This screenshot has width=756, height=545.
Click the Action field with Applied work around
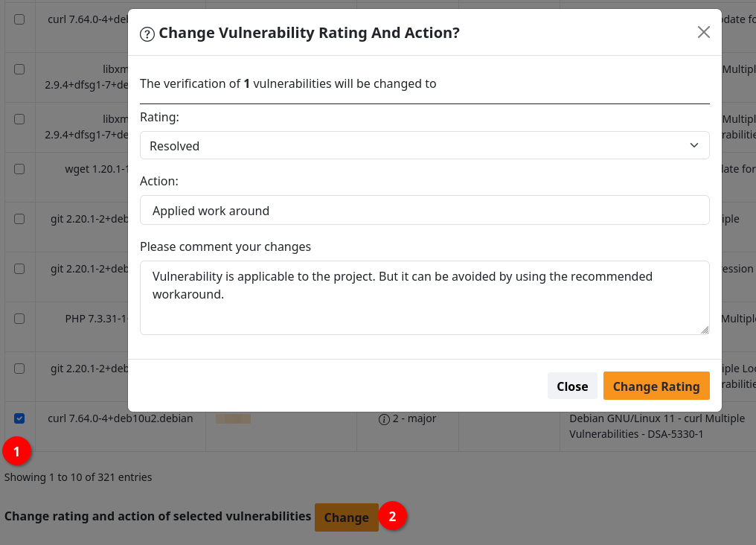pos(424,211)
